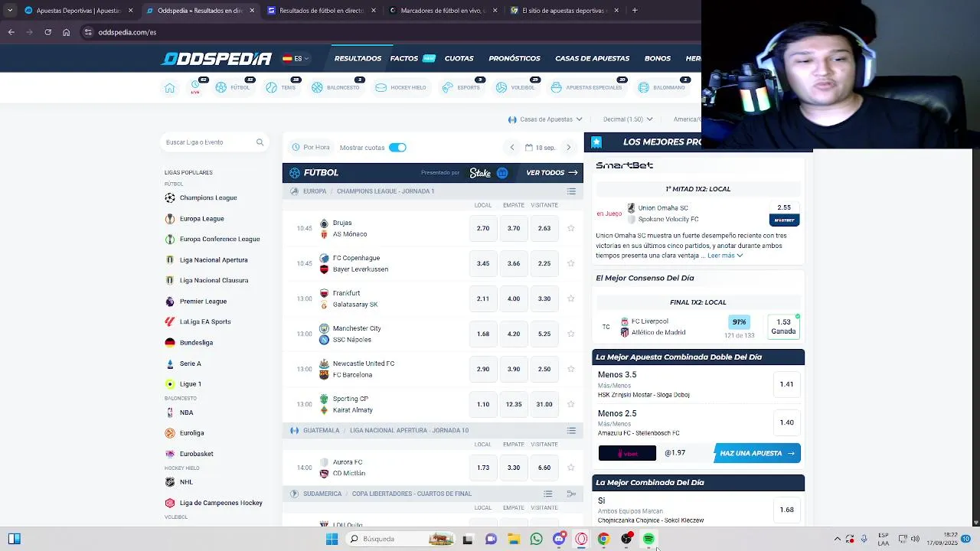Show hidden system tray icons chevron

click(837, 539)
